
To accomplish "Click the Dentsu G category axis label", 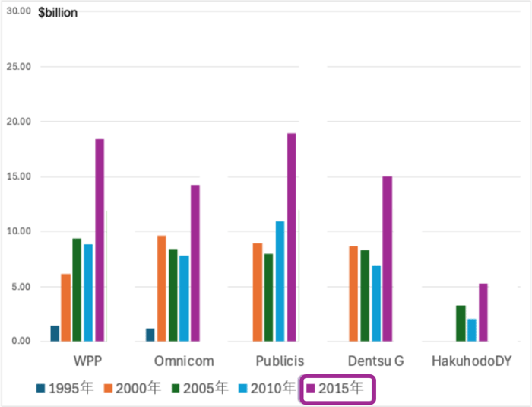I will (x=376, y=361).
